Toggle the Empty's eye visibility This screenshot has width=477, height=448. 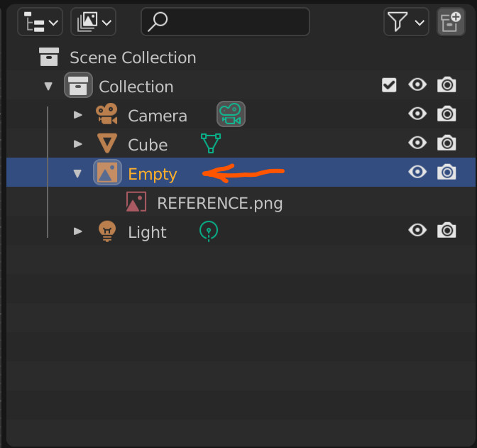coord(417,172)
